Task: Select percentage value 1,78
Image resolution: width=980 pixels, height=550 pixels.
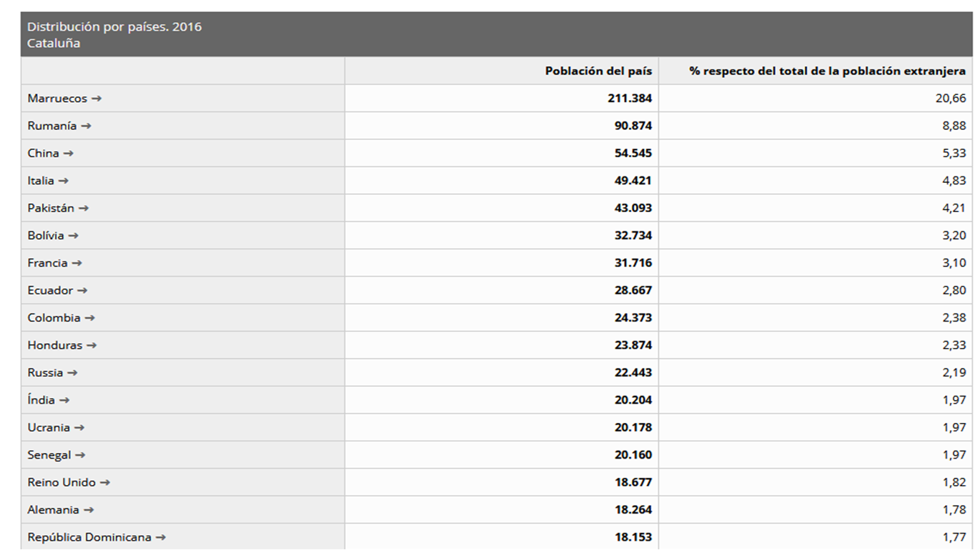Action: pos(954,510)
